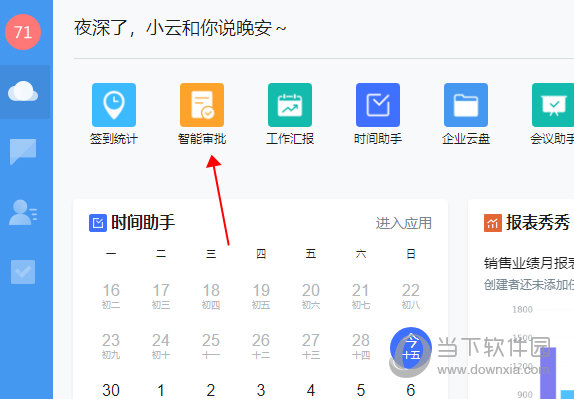This screenshot has width=574, height=399.
Task: Select calendar date 19 初五
Action: 261,296
